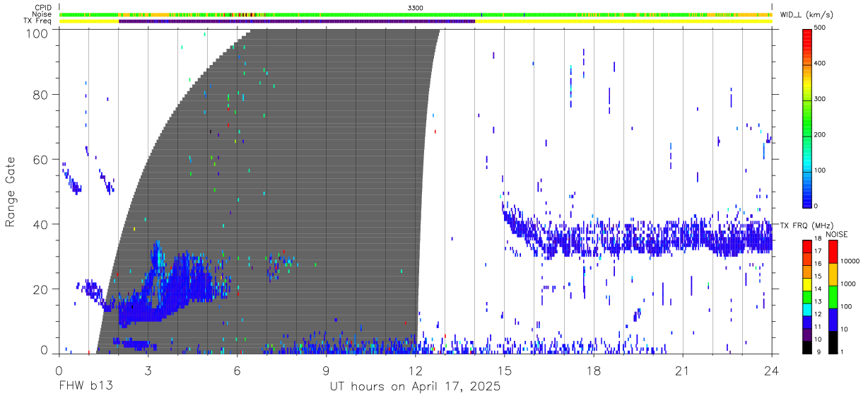Click the WID⊥ (km/s) color bar title
Image resolution: width=868 pixels, height=401 pixels.
tap(807, 14)
